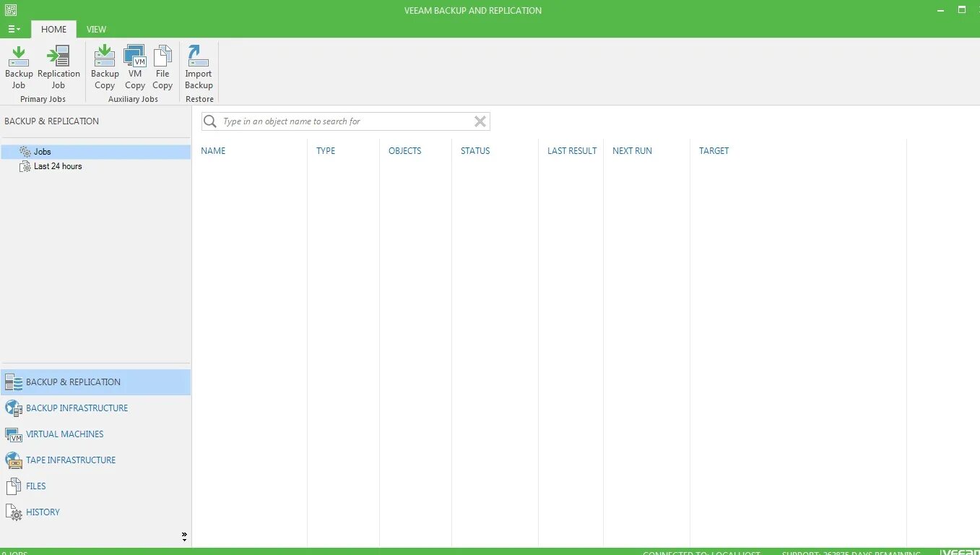Screen dimensions: 980x555
Task: Switch to the VIEW ribbon tab
Action: (96, 30)
